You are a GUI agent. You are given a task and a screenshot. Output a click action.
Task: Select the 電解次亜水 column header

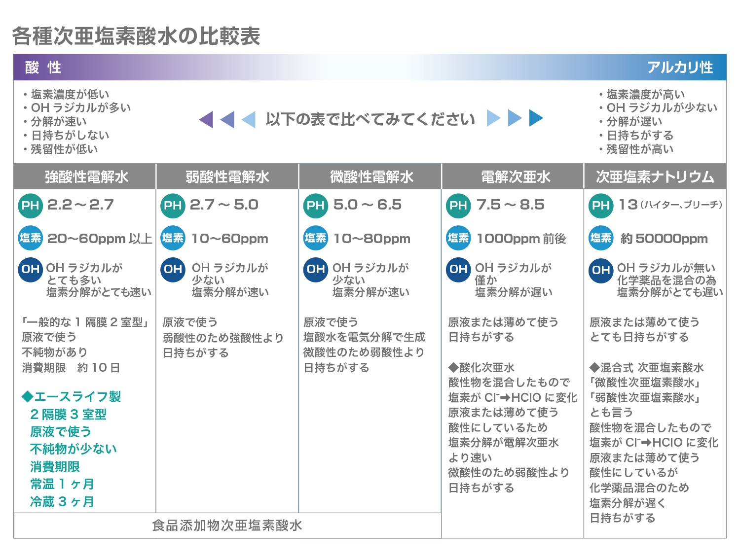click(x=515, y=177)
